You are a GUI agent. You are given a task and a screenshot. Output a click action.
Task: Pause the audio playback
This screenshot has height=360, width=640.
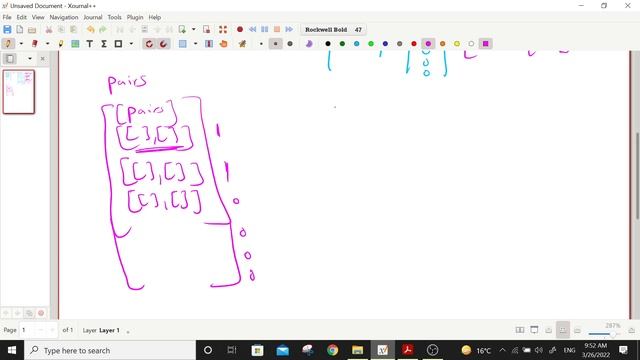coord(264,29)
